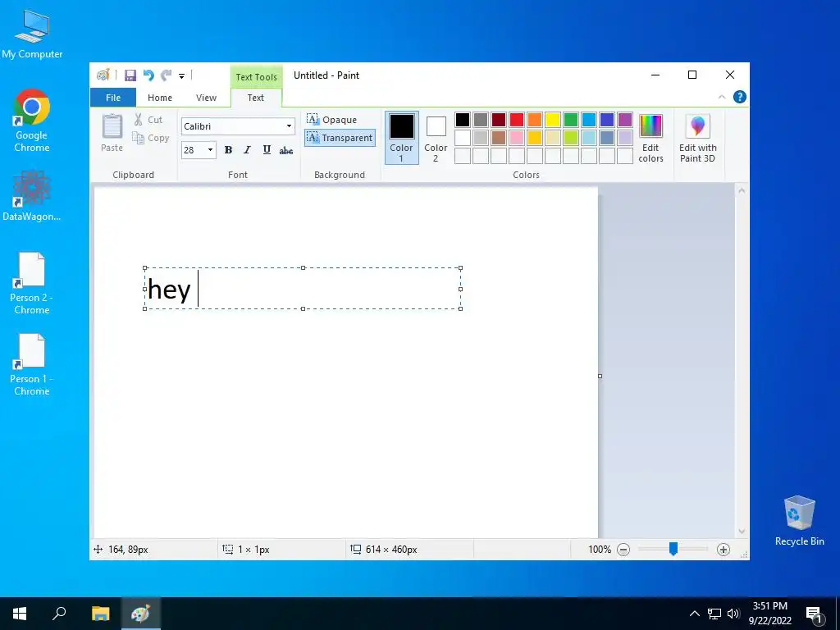840x630 pixels.
Task: Pick the dark red color swatch
Action: tap(499, 120)
